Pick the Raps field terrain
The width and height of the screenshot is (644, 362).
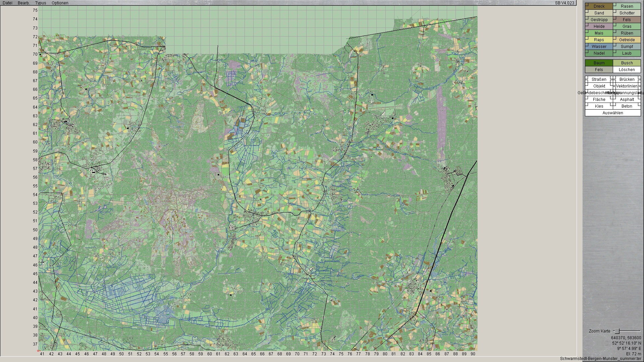click(599, 40)
